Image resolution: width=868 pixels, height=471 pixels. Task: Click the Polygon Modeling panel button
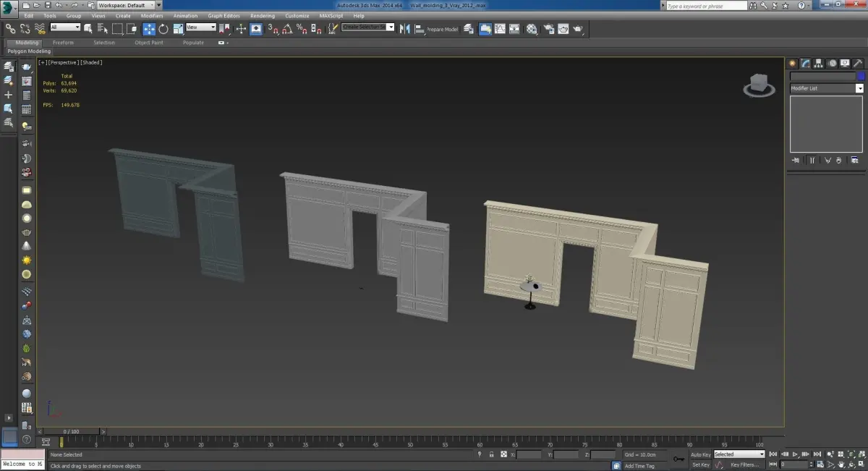[x=29, y=51]
